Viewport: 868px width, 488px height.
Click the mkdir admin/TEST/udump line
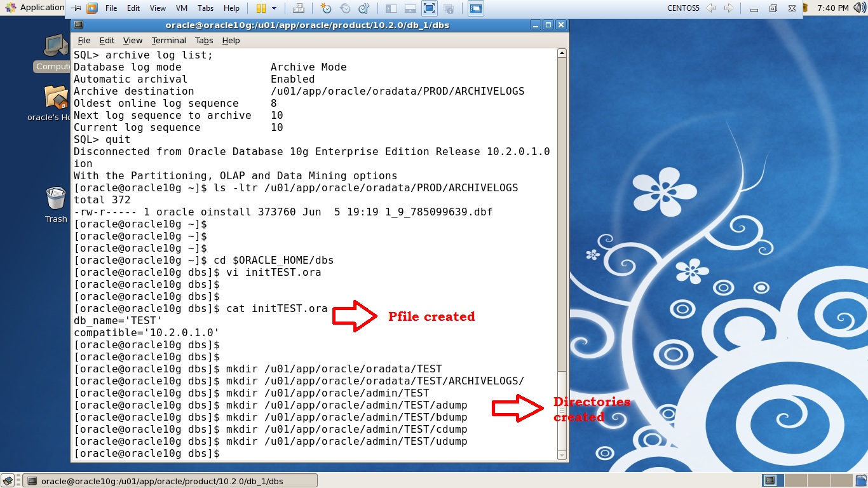pos(347,442)
